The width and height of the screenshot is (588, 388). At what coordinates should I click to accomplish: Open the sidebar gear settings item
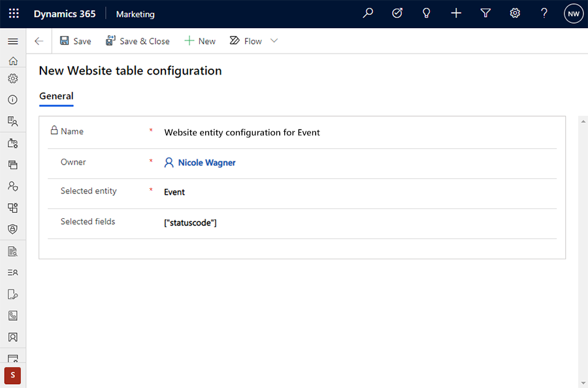[13, 78]
